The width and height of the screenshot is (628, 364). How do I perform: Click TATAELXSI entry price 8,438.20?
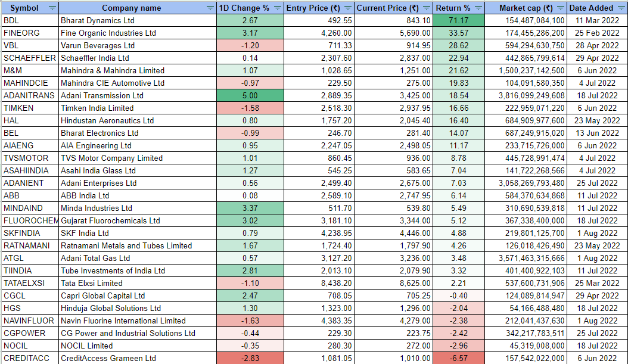point(319,283)
